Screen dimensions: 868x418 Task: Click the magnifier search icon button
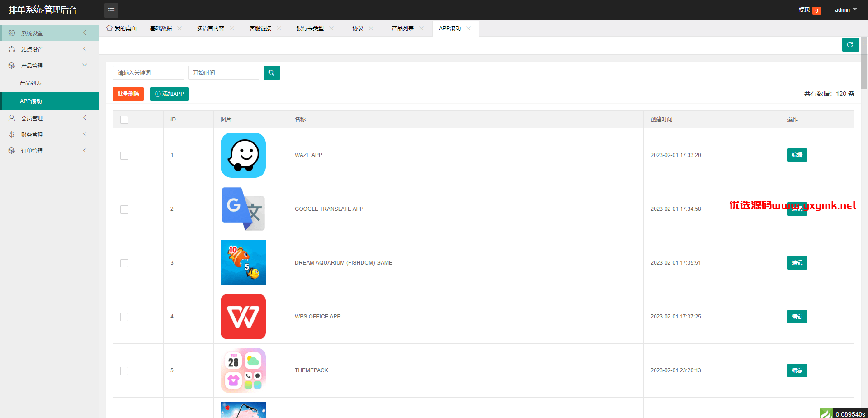tap(272, 73)
